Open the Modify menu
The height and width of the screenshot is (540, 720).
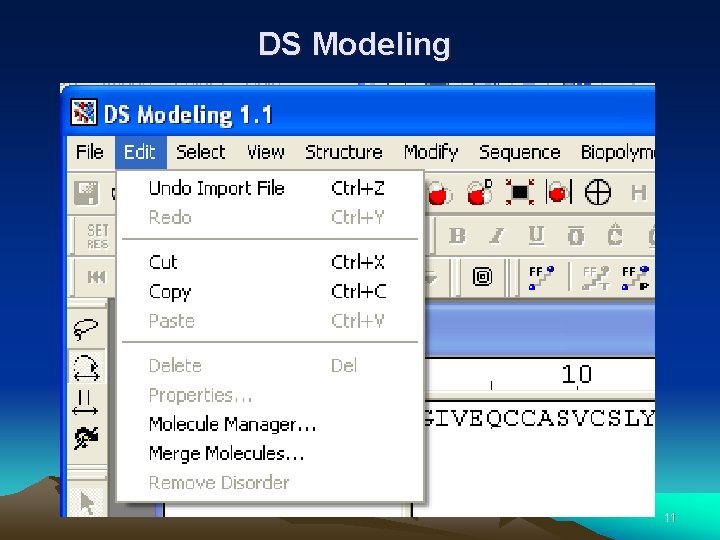431,152
